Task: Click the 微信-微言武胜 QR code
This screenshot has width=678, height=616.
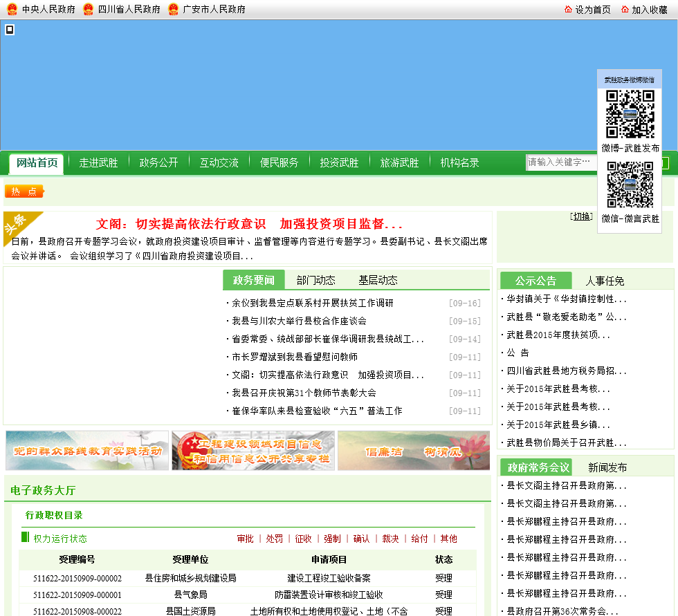Action: point(630,185)
